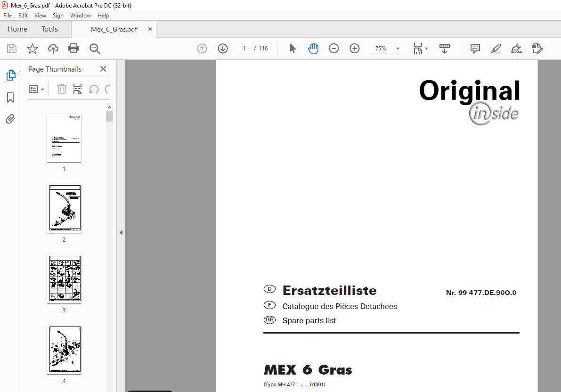Click the stamp tool icon in the toolbar
The width and height of the screenshot is (561, 392).
(x=537, y=49)
